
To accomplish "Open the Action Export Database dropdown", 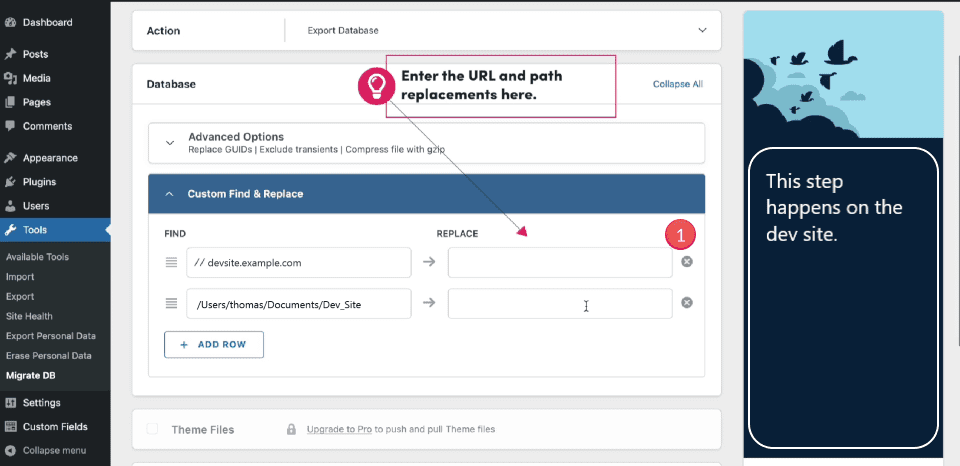I will [702, 30].
